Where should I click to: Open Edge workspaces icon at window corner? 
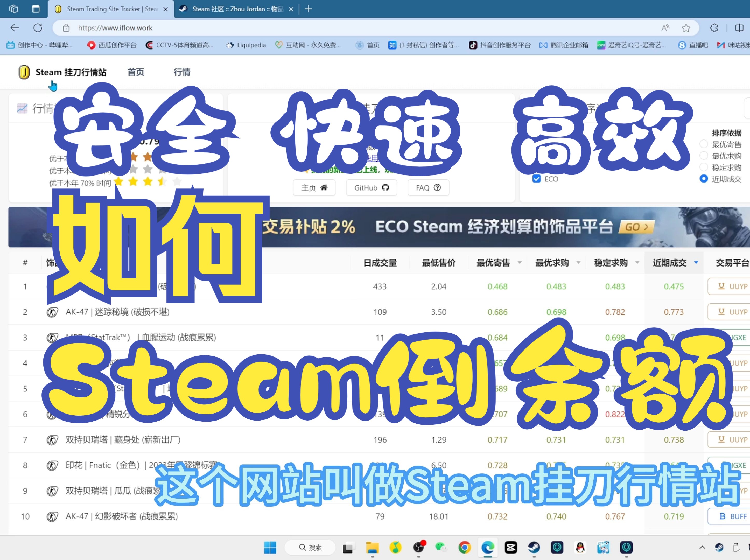13,9
